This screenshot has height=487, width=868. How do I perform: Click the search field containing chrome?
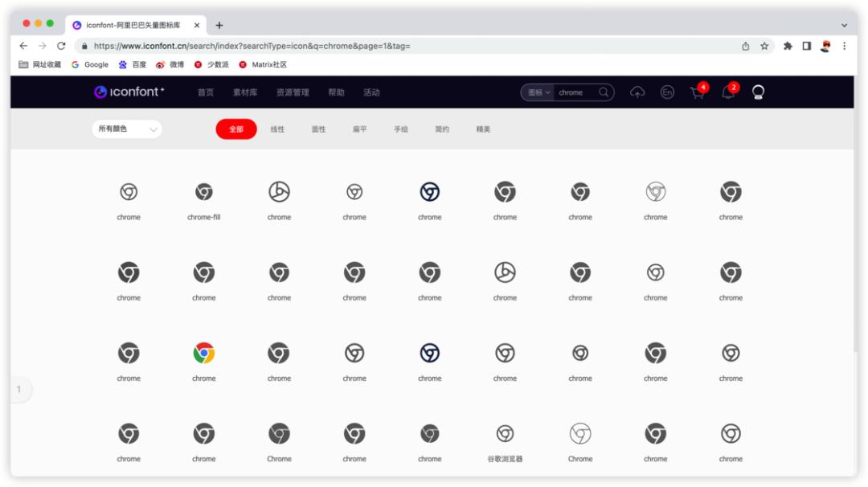(x=575, y=92)
